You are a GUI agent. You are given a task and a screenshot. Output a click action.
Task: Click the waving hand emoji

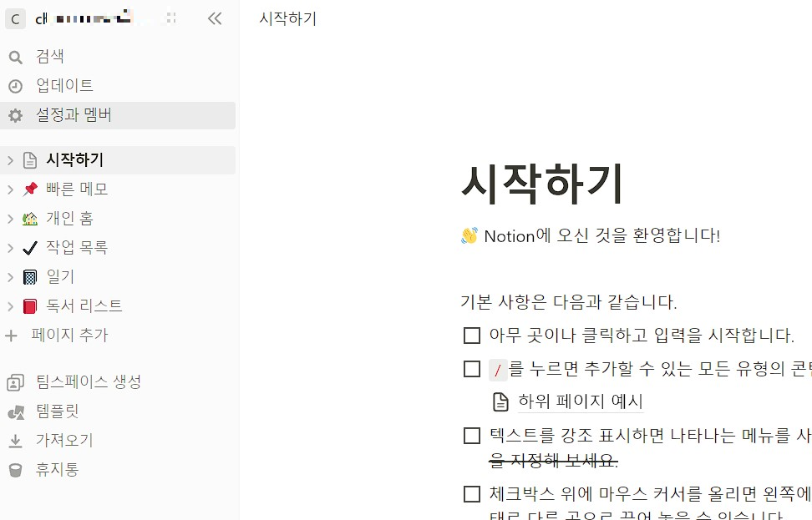tap(469, 236)
